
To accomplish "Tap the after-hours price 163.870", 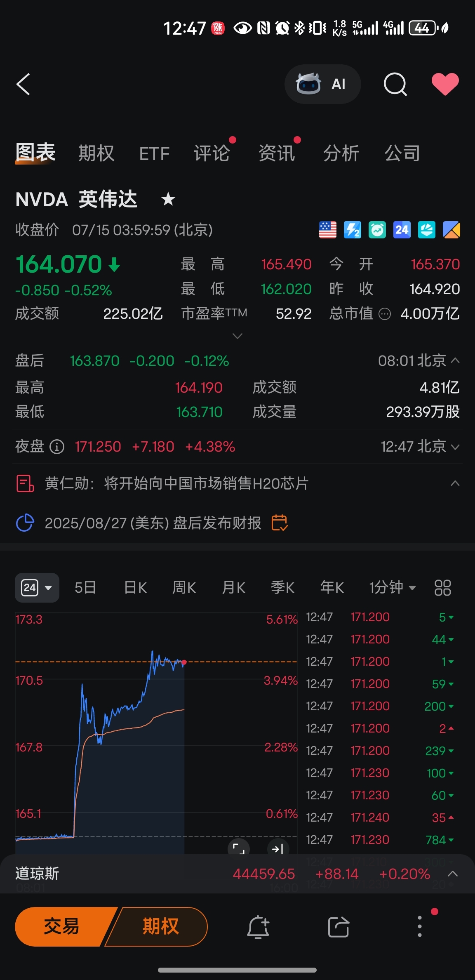I will (94, 361).
